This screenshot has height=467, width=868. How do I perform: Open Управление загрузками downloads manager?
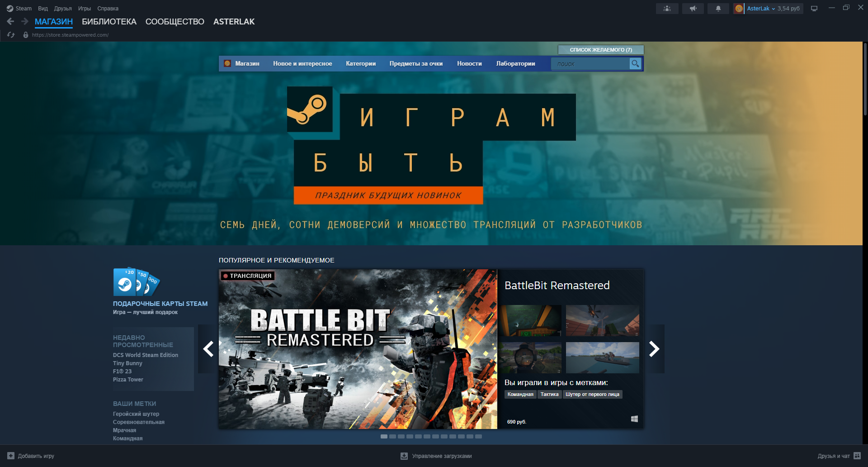[436, 456]
